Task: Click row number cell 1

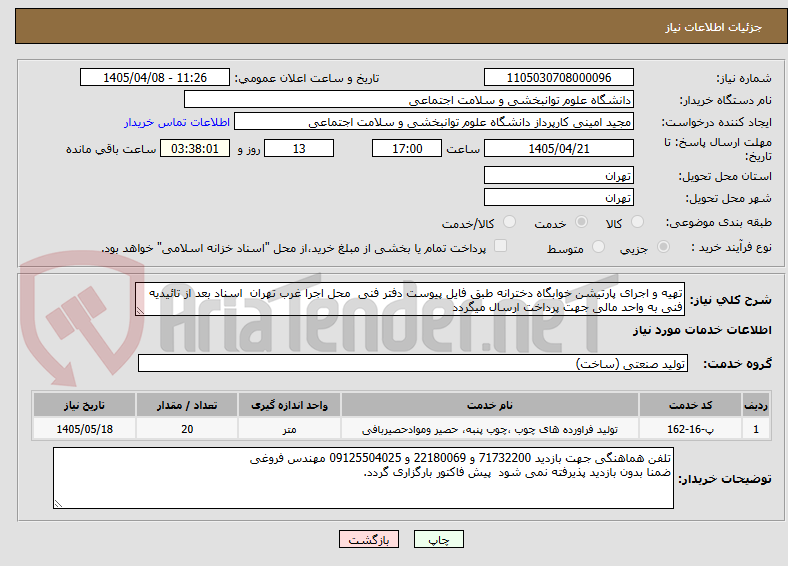Action: (756, 429)
